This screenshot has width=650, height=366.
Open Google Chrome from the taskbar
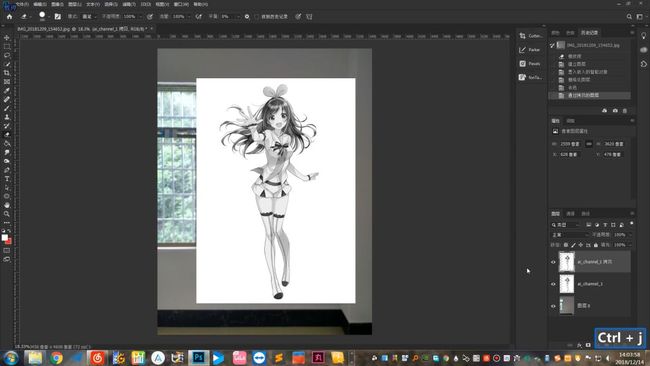56,358
